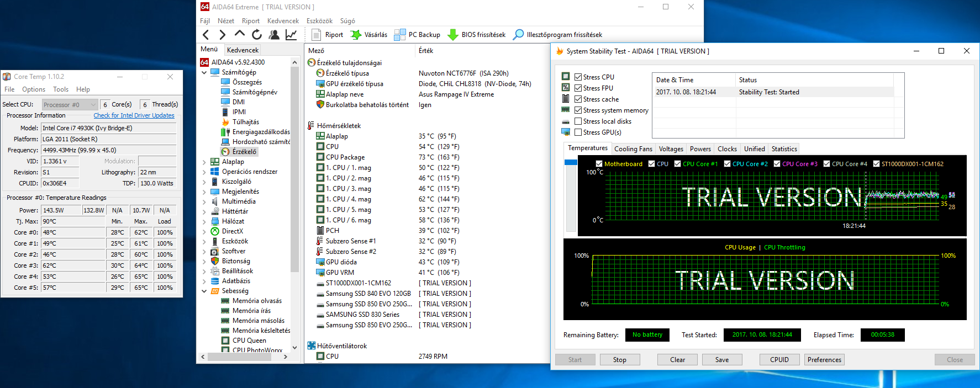
Task: Open the user icon in AIDA64 toolbar
Action: coord(274,35)
